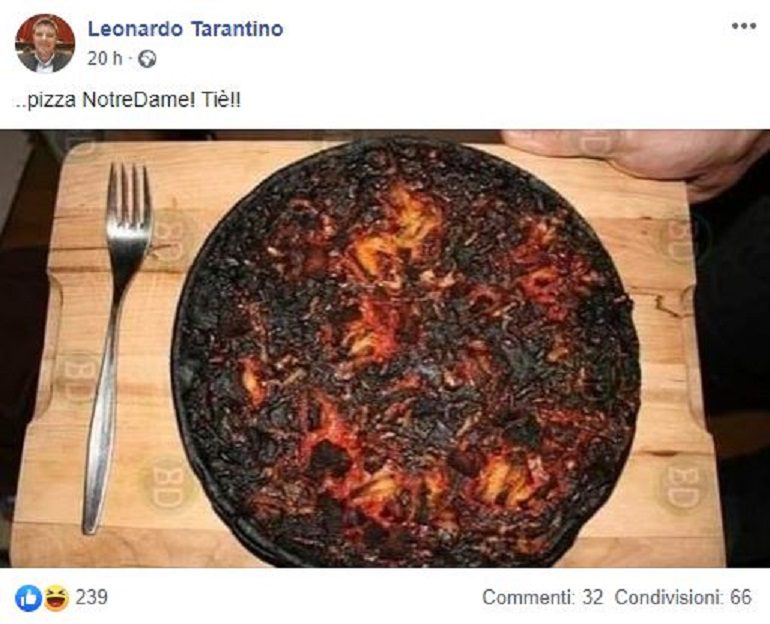The width and height of the screenshot is (770, 624).
Task: View the 239 reactions list
Action: pyautogui.click(x=91, y=597)
